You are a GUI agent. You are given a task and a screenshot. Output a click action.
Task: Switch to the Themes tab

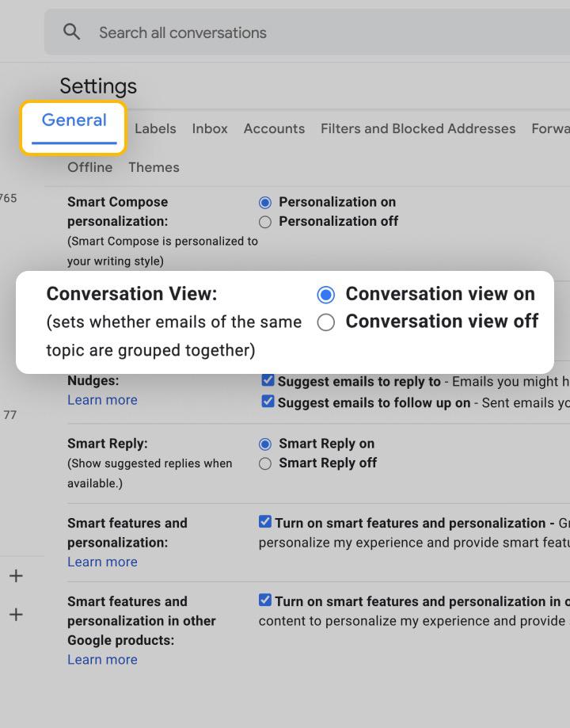point(154,167)
